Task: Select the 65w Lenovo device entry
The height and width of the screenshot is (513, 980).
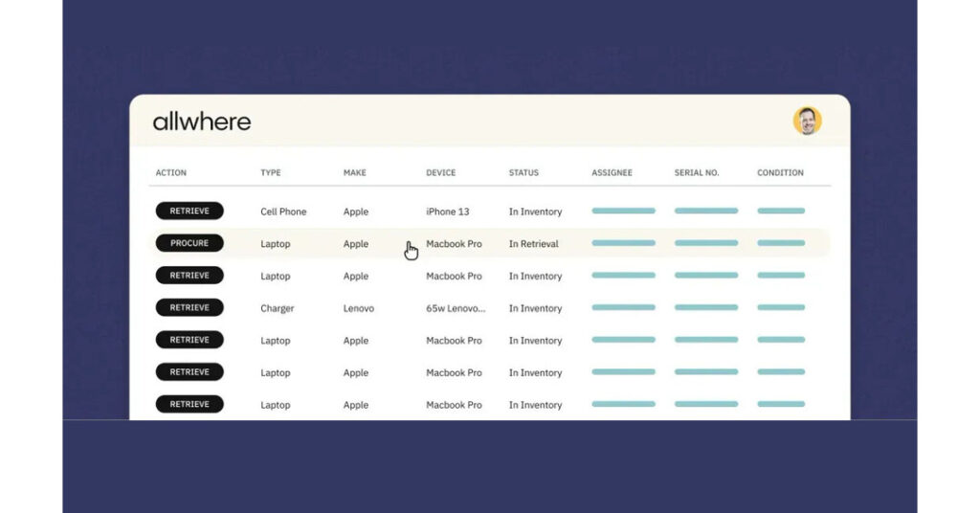Action: tap(456, 309)
